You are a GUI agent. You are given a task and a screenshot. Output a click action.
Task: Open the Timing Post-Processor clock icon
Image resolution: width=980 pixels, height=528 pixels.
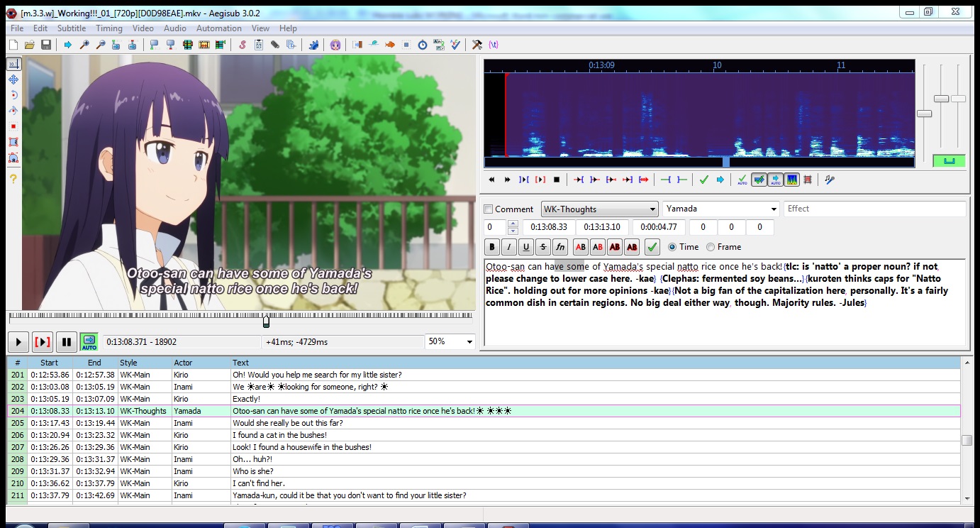point(423,45)
